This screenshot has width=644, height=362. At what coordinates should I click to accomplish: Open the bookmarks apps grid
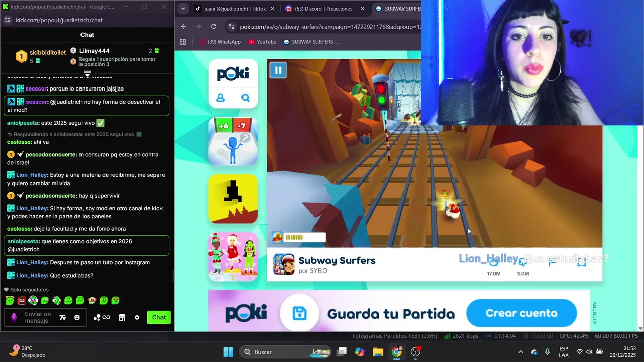183,42
